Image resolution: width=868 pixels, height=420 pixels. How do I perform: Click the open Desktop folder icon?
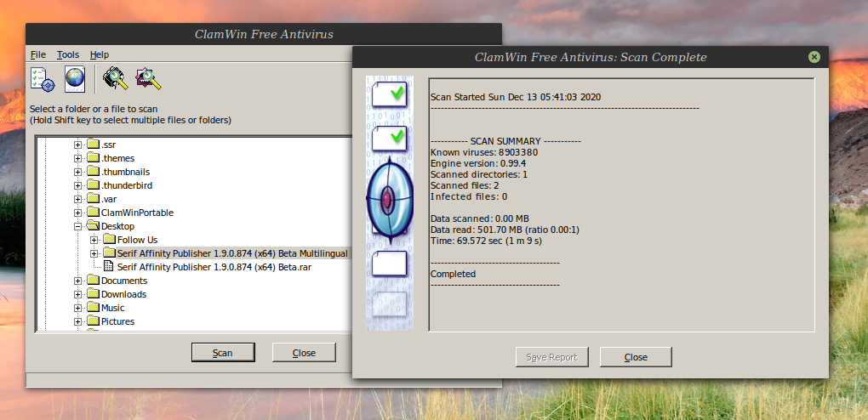tap(93, 226)
